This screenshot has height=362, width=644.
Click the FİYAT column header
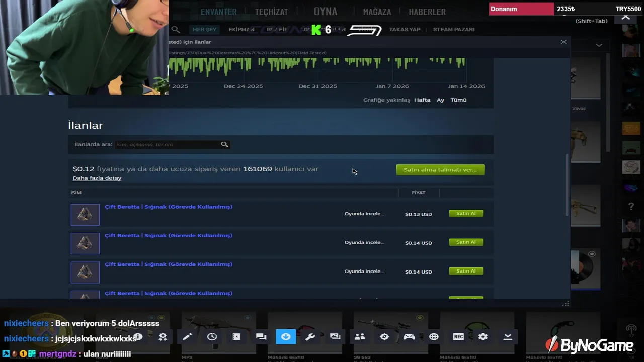tap(418, 193)
